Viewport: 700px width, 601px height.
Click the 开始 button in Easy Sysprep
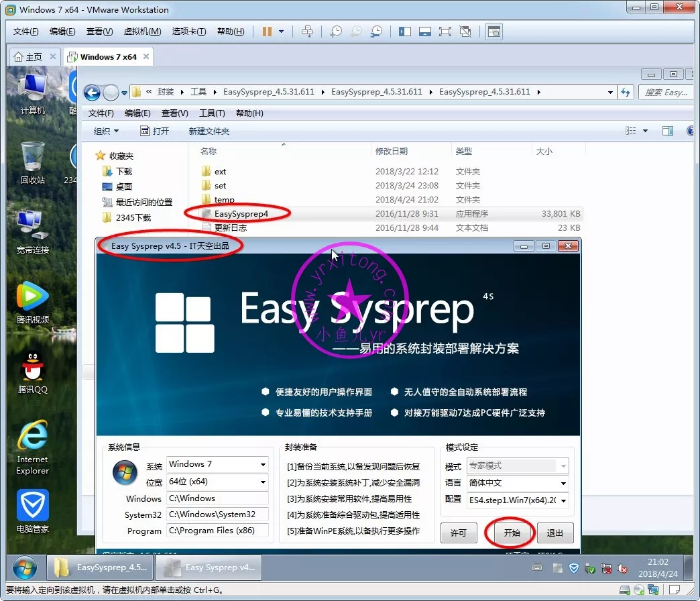point(512,533)
